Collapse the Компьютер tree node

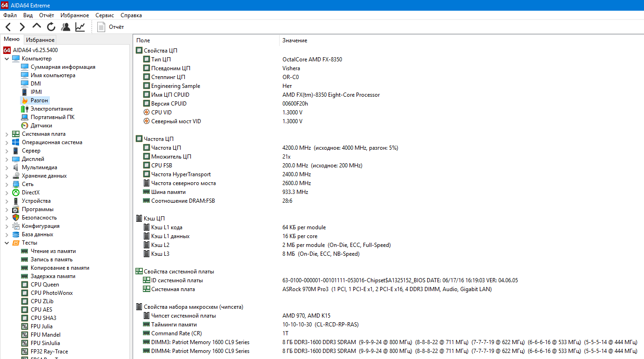pyautogui.click(x=7, y=59)
